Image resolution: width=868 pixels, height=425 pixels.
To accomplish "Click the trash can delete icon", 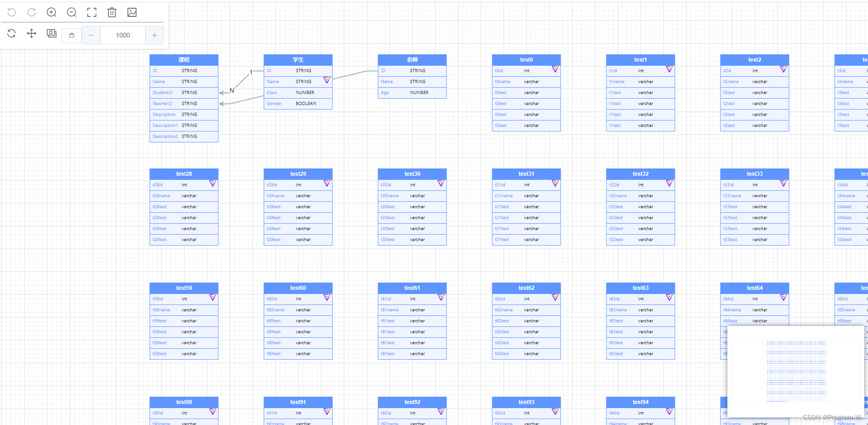I will pos(112,12).
